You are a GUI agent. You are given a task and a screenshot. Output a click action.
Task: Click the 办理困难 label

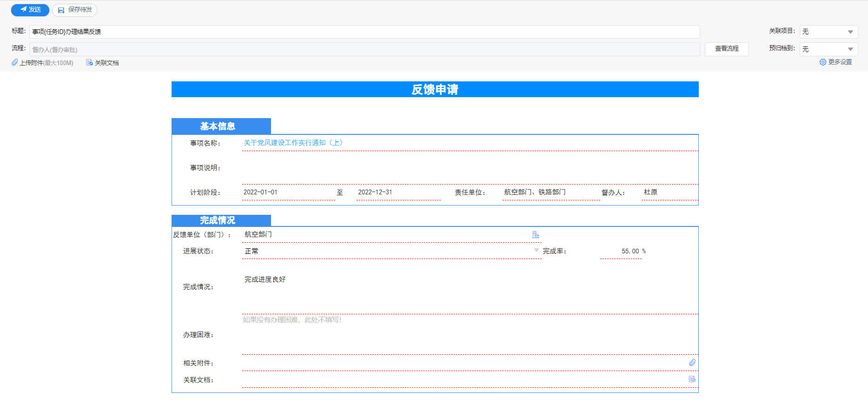pos(199,335)
